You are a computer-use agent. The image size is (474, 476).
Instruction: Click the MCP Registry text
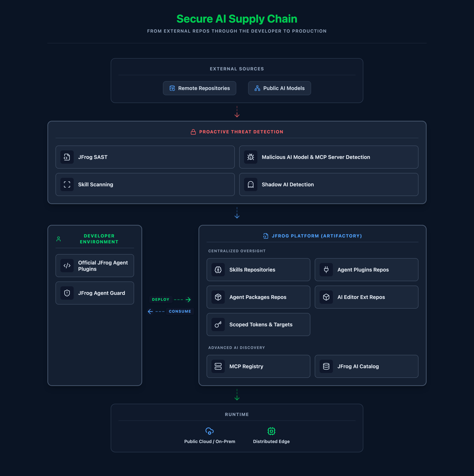point(246,366)
